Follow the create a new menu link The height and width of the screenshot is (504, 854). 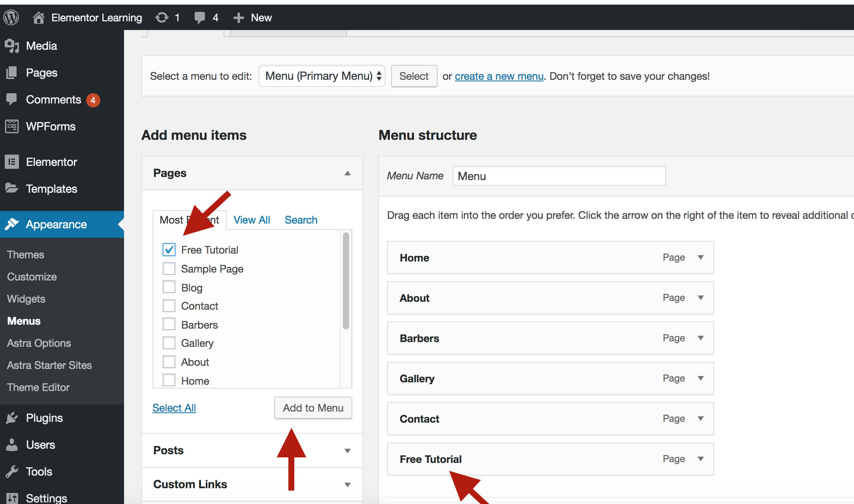pyautogui.click(x=499, y=76)
